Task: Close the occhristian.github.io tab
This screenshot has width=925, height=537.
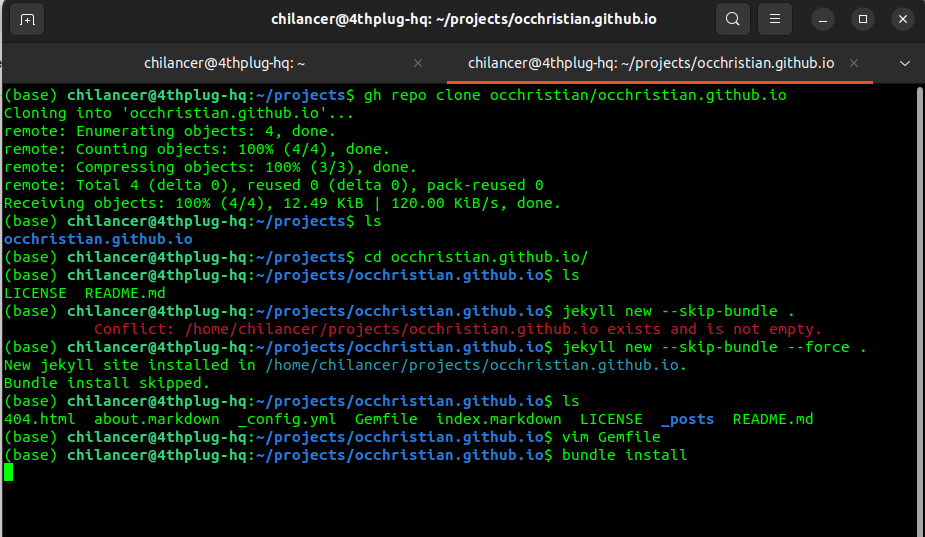Action: coord(854,63)
